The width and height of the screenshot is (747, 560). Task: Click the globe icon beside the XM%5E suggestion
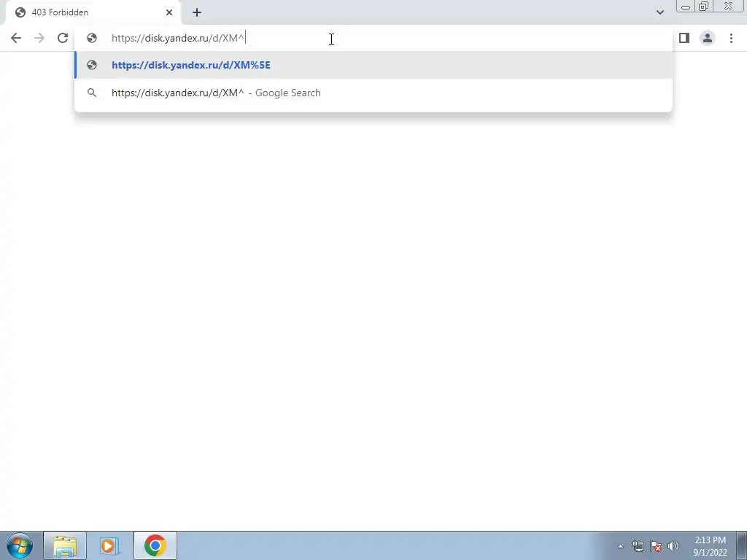click(x=92, y=65)
